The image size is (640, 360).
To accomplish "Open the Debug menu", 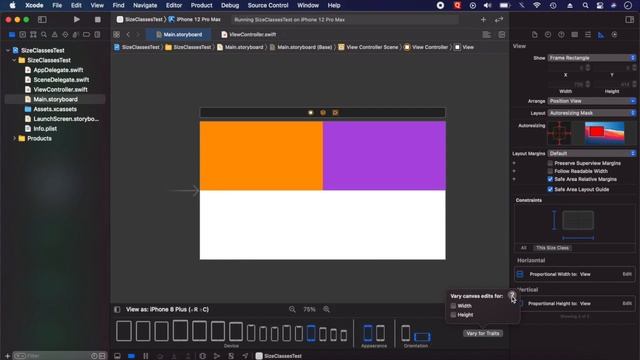I will (230, 5).
